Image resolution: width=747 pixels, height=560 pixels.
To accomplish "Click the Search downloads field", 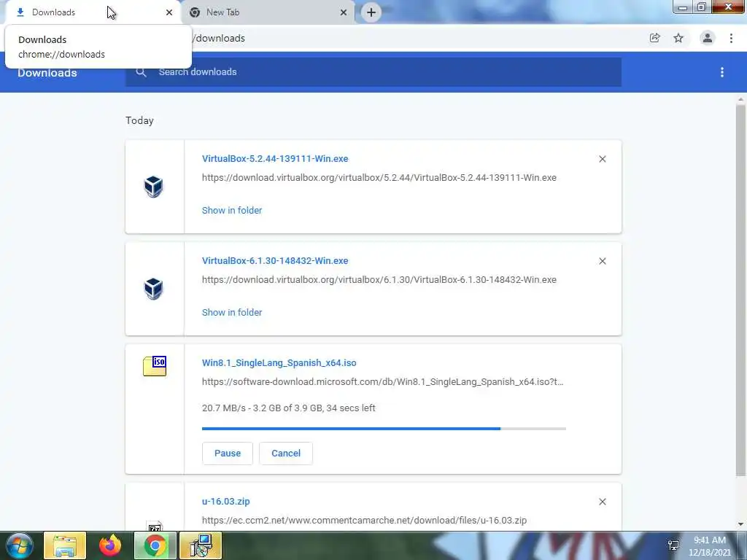I will point(373,72).
